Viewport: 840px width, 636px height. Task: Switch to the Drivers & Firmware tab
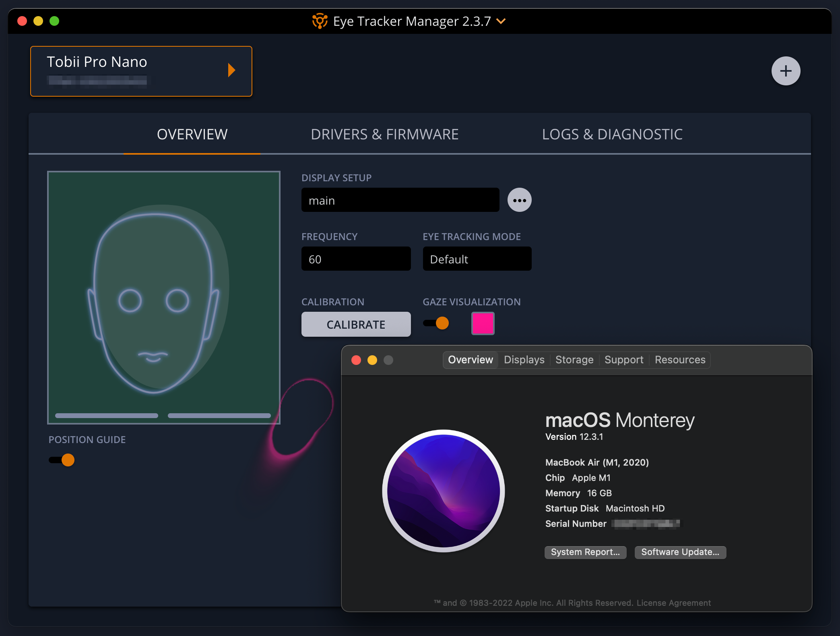click(384, 135)
